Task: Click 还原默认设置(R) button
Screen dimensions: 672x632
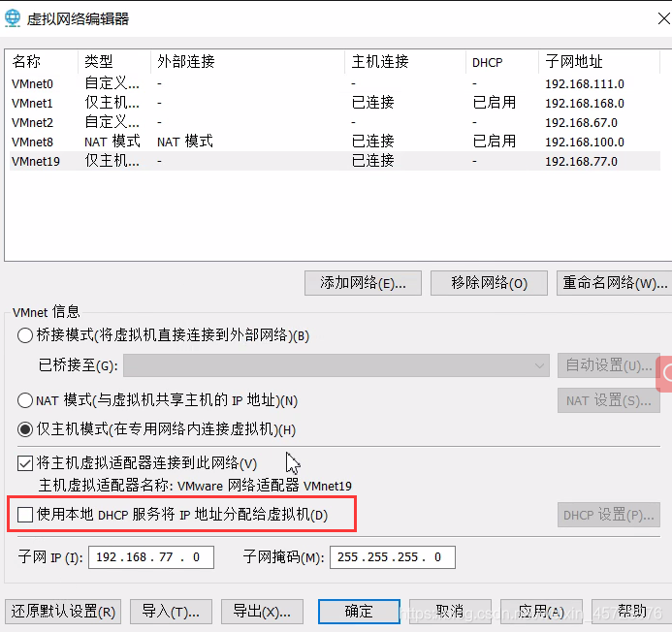Action: (x=63, y=612)
